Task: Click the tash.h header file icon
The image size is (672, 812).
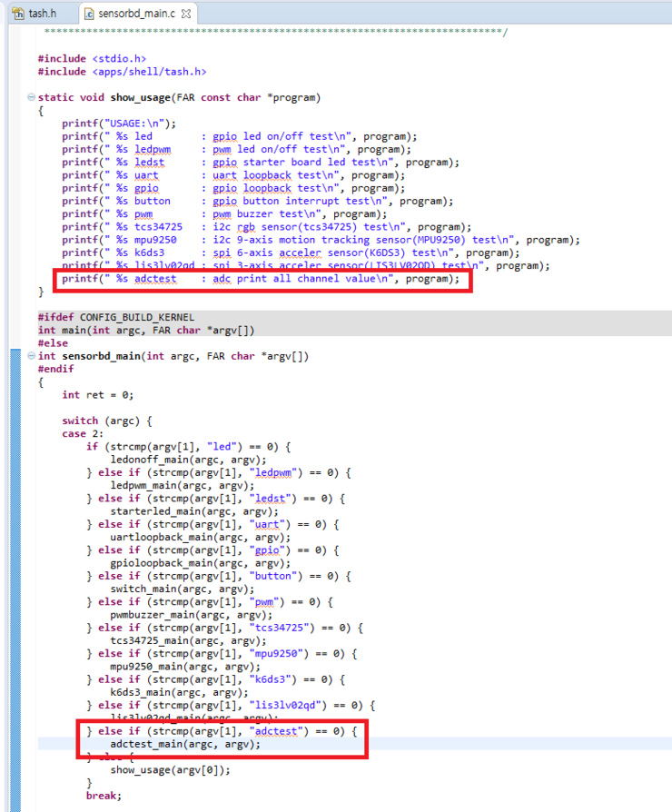Action: pyautogui.click(x=18, y=14)
